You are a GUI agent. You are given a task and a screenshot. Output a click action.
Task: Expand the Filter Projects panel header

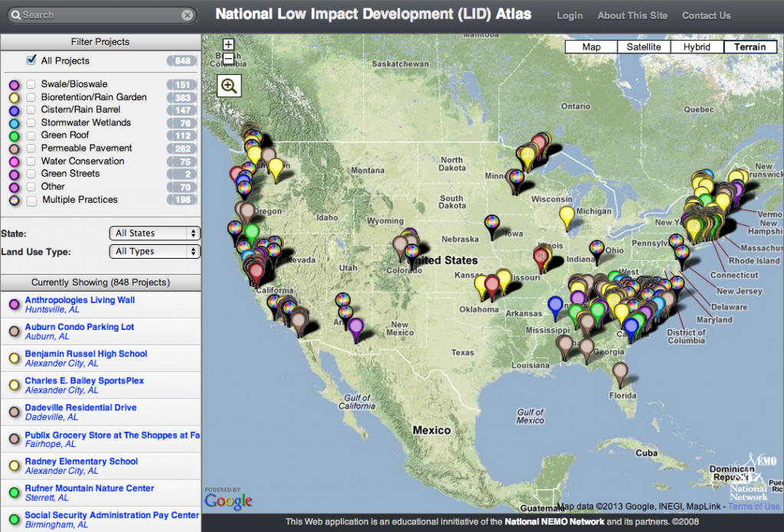click(x=101, y=41)
